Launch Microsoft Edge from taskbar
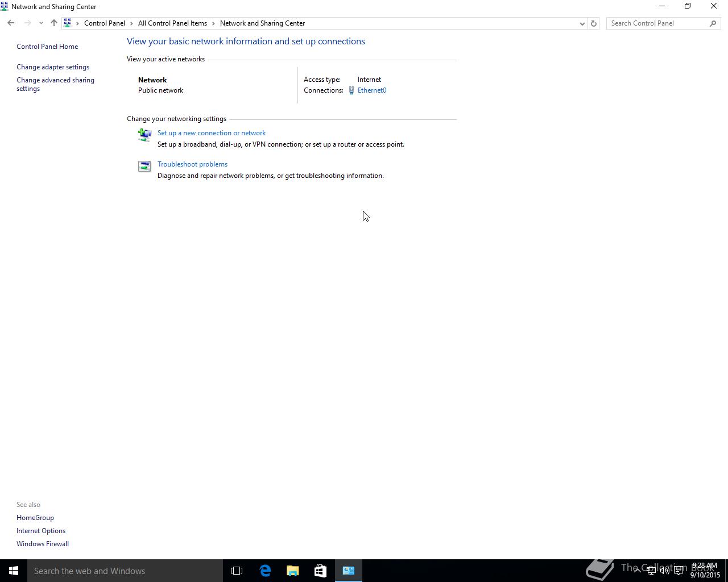 [265, 571]
